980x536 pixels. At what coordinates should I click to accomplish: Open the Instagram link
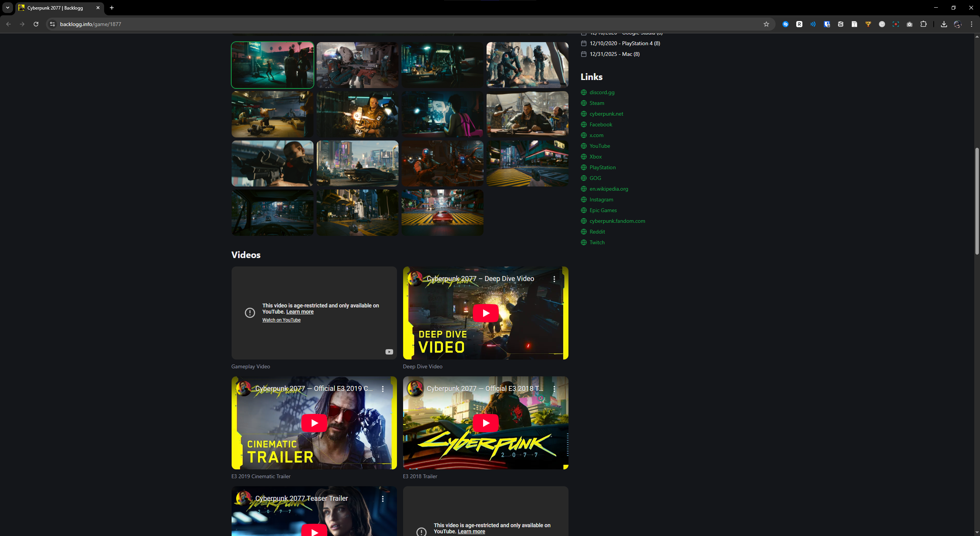click(601, 199)
